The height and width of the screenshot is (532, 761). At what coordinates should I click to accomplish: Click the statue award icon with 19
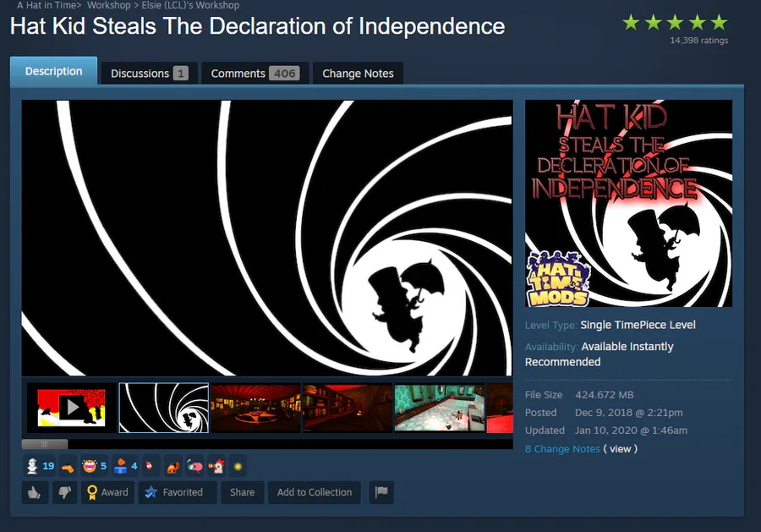point(32,466)
